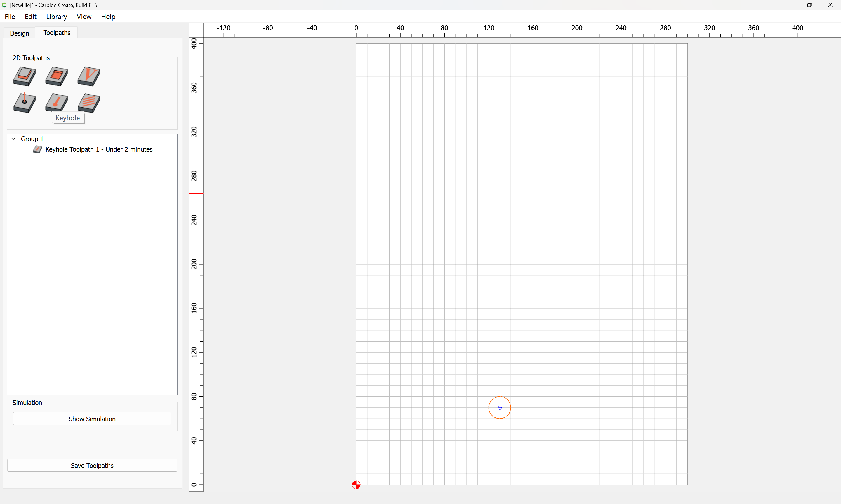
Task: Collapse the Group 1 tree node
Action: (14, 139)
